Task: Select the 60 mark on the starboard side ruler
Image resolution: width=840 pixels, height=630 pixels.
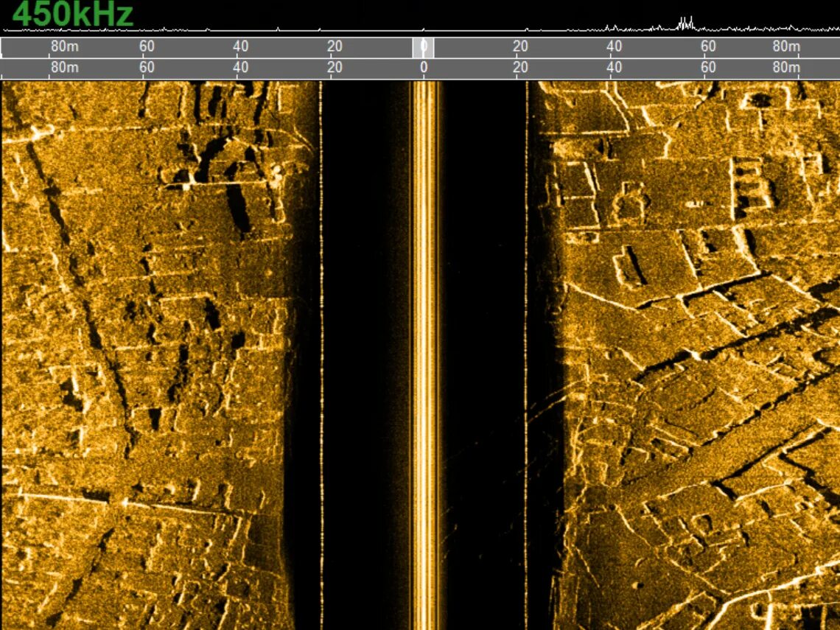Action: tap(707, 46)
